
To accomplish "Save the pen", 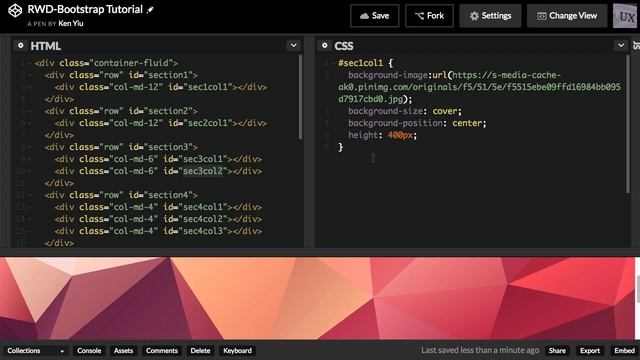I will [x=374, y=16].
